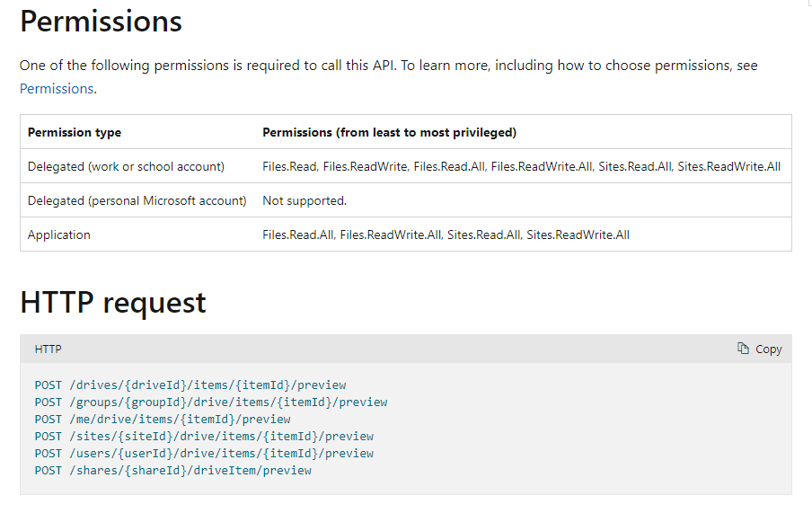The height and width of the screenshot is (513, 812).
Task: Click the POST /drives/{driveId} request line
Action: (190, 385)
